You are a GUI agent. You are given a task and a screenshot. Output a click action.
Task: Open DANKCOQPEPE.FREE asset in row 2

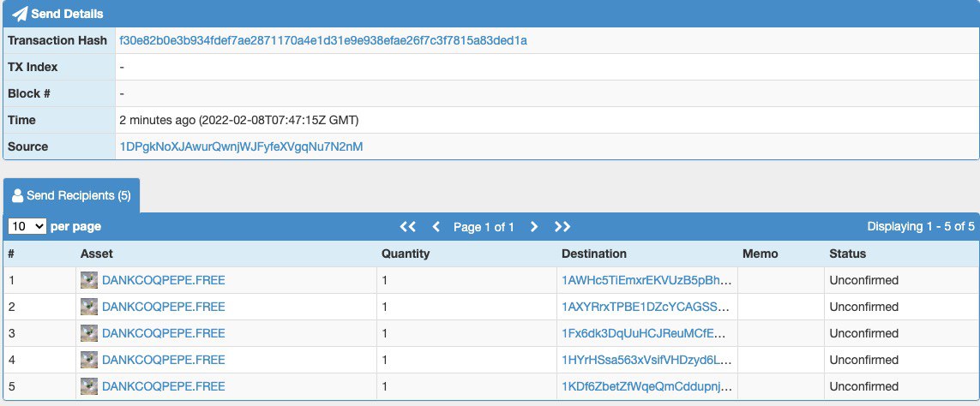[x=163, y=307]
